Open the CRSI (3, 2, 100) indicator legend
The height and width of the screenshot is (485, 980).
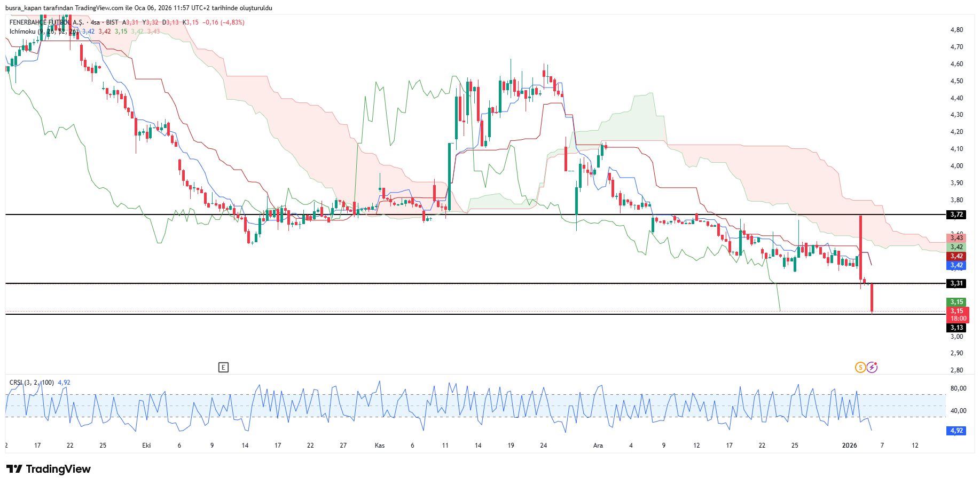(x=32, y=383)
